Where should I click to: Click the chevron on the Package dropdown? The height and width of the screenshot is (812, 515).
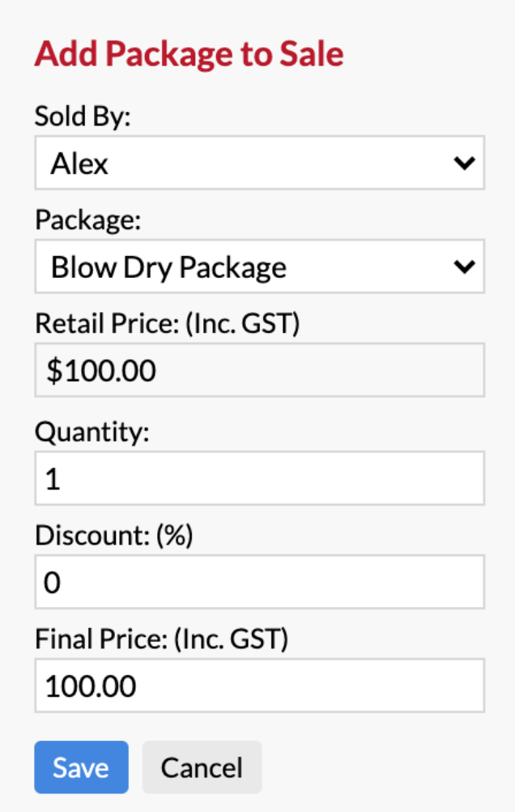(x=465, y=267)
